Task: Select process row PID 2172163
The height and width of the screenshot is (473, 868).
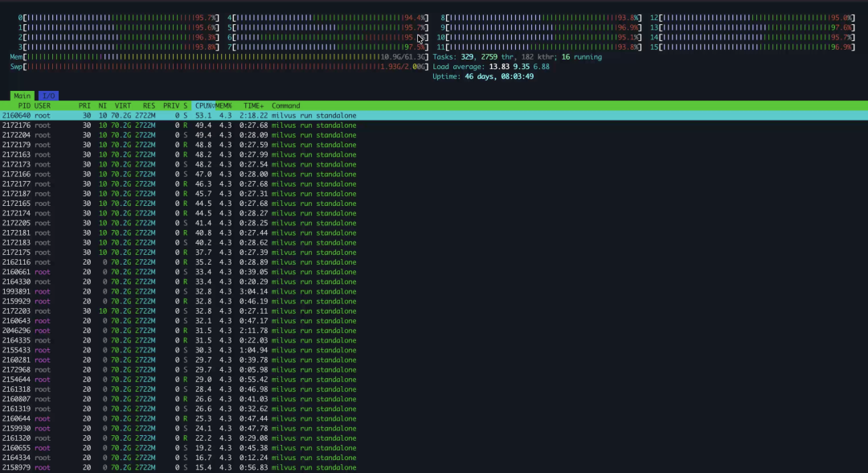Action: coord(434,154)
